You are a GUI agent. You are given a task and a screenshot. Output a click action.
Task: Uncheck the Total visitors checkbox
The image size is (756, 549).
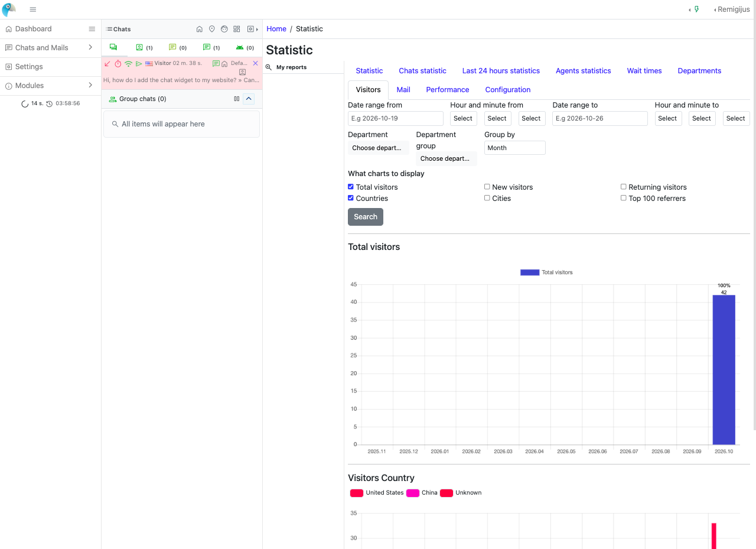351,187
